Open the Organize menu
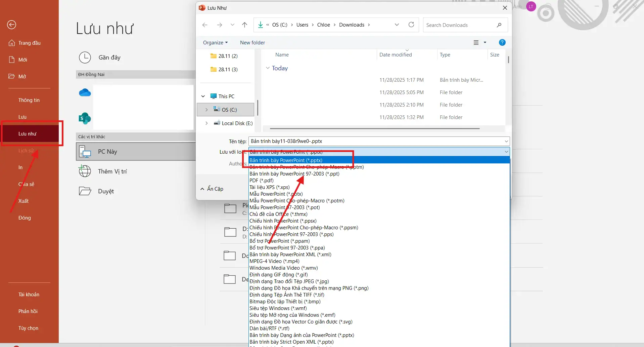 pos(215,42)
